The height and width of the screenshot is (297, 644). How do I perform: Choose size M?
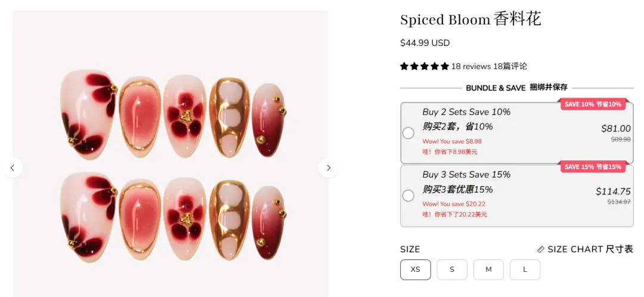point(488,270)
